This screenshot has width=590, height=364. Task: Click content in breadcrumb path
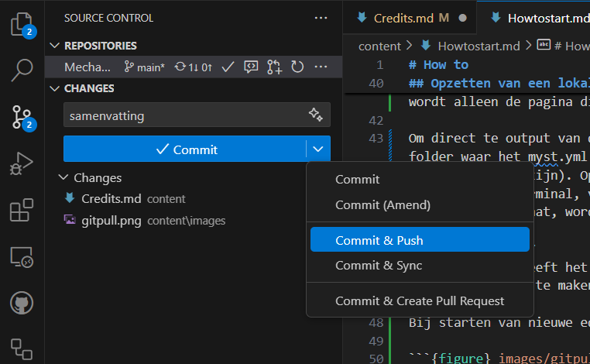point(379,46)
